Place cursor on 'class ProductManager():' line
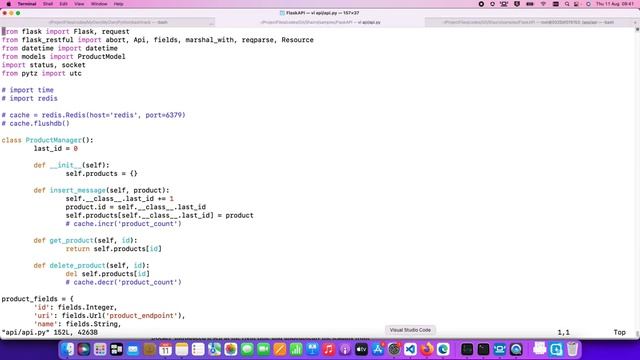640x360 pixels. [47, 140]
